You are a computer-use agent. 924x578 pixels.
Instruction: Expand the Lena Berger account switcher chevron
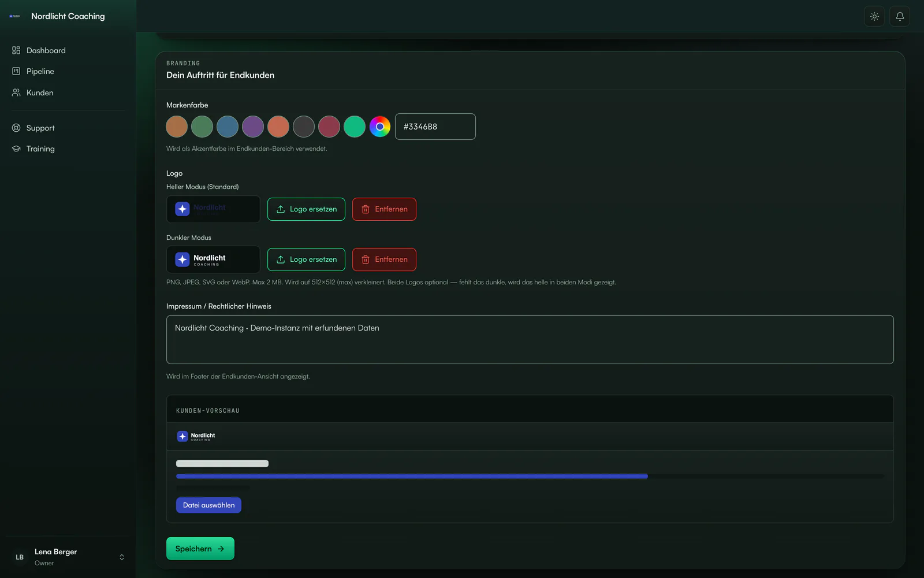122,557
